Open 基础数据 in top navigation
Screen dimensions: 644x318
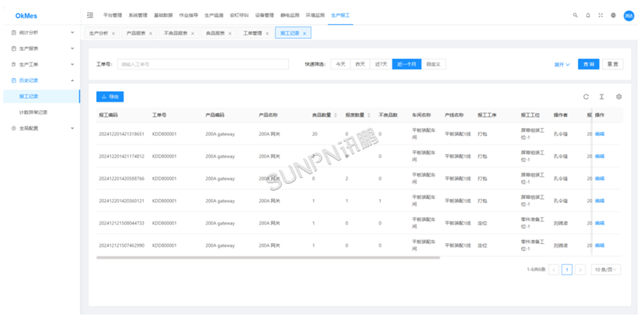[163, 15]
